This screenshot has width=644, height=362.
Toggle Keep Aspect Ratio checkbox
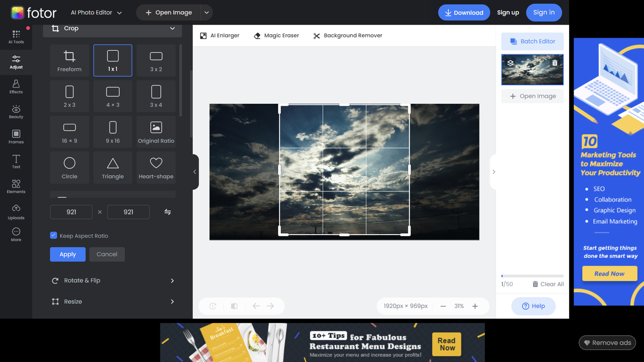(x=53, y=236)
